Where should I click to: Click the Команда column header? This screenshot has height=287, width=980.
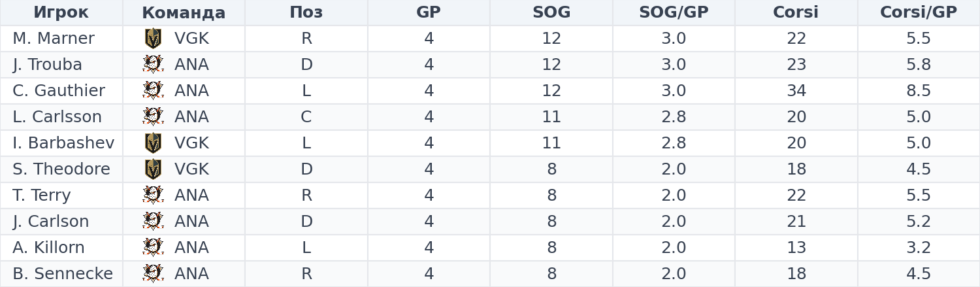tap(184, 12)
